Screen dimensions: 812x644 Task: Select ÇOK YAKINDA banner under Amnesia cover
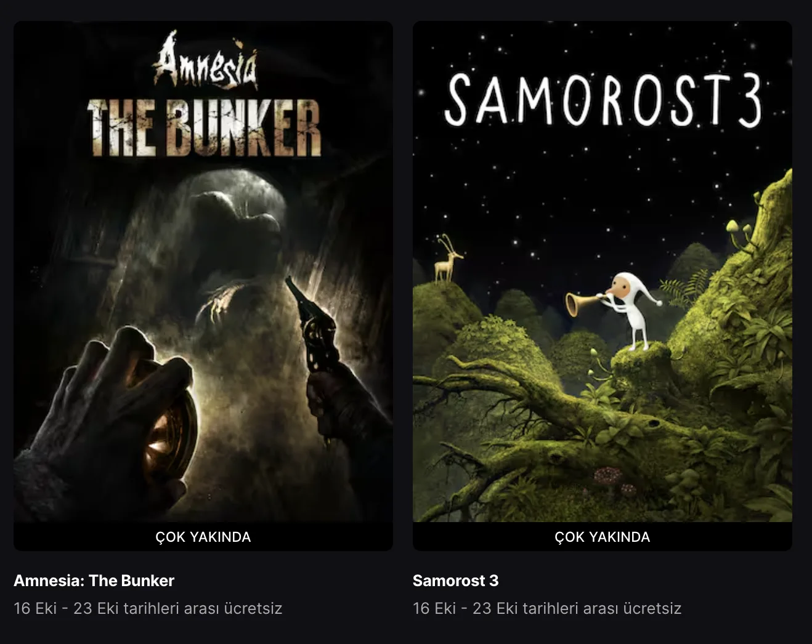click(x=203, y=537)
